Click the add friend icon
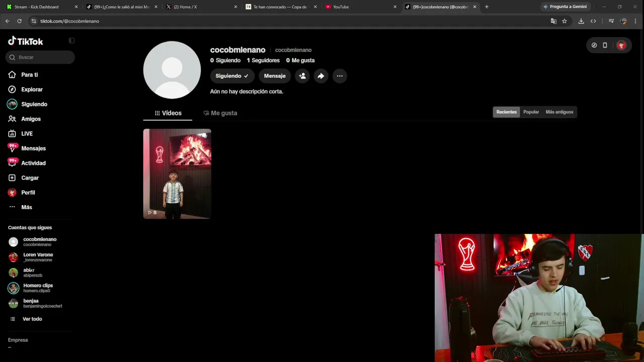Viewport: 644px width, 362px height. (x=302, y=76)
